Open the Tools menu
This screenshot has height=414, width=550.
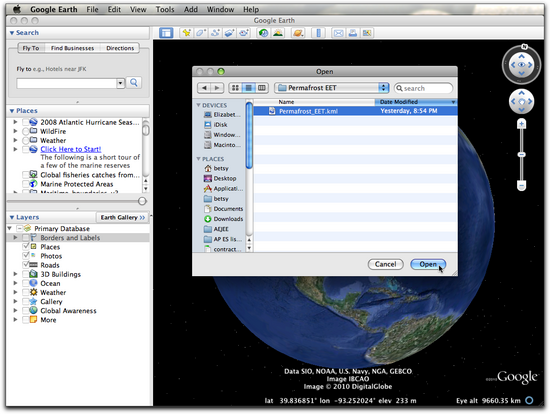[x=165, y=9]
